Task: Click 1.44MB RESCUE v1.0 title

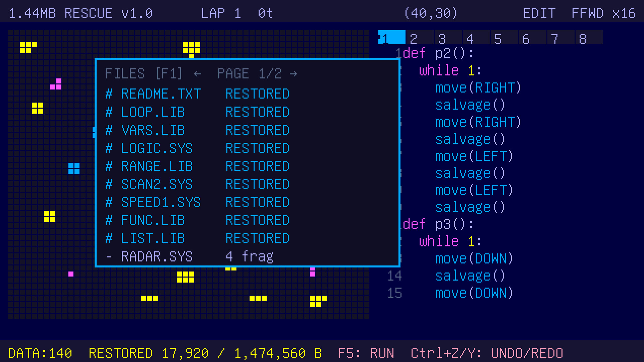Action: (81, 13)
